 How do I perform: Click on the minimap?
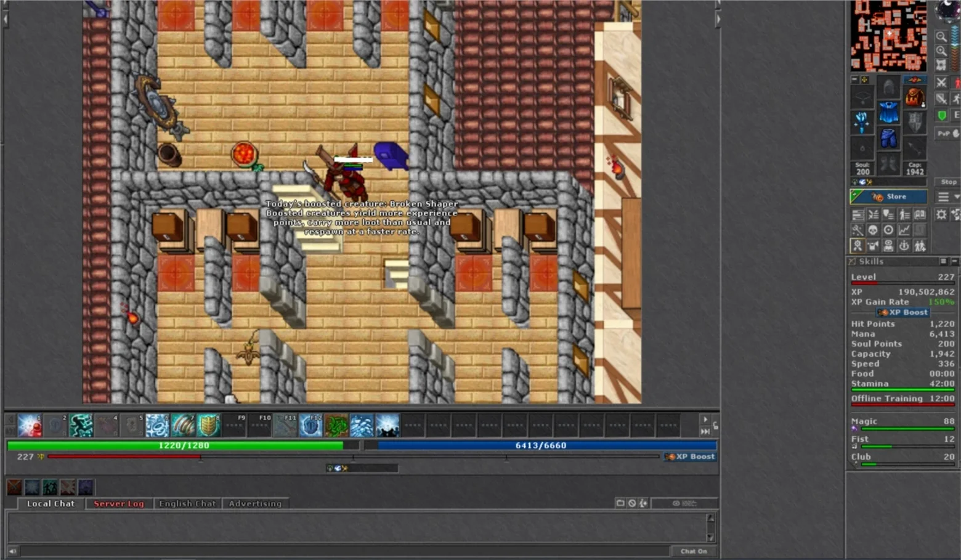pyautogui.click(x=888, y=36)
